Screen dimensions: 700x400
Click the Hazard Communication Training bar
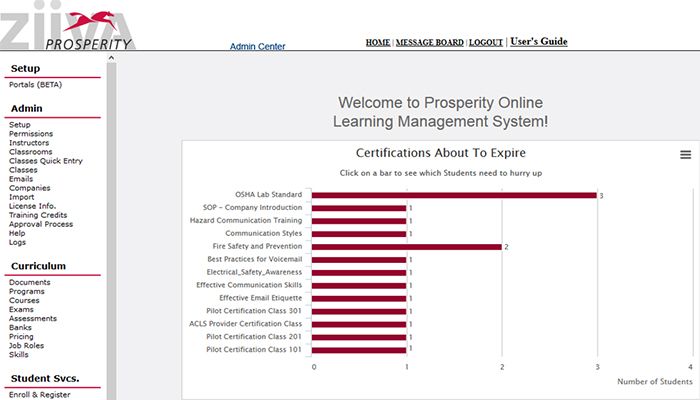359,221
